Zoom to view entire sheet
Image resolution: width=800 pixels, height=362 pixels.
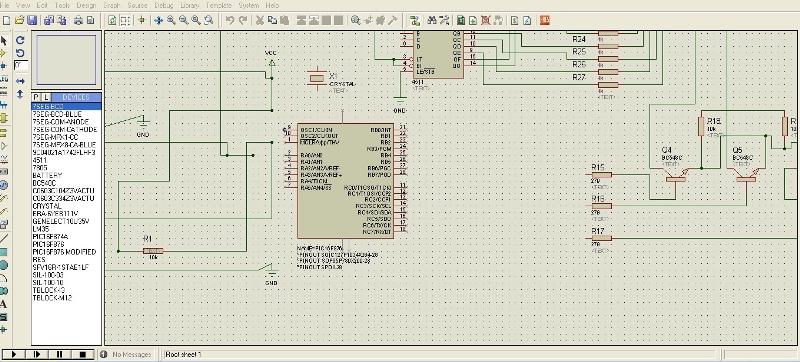(196, 20)
